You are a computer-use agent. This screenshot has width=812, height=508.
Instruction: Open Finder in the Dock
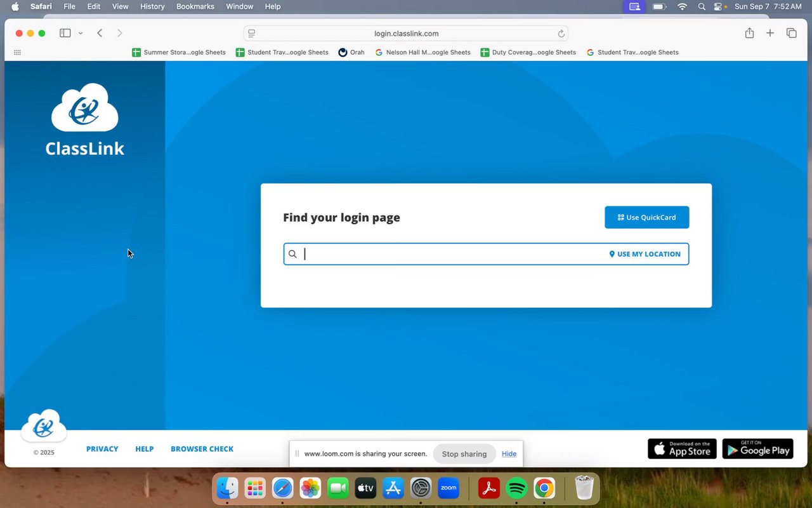pyautogui.click(x=227, y=488)
